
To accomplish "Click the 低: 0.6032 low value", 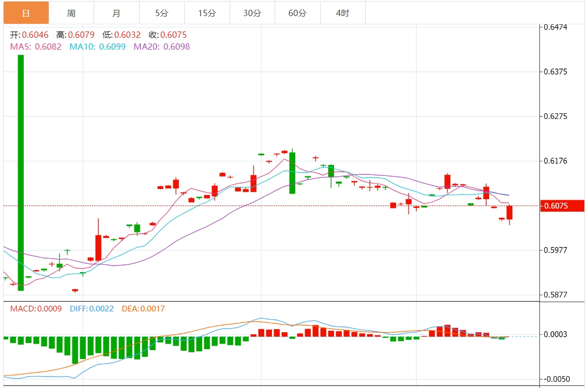I will [122, 35].
